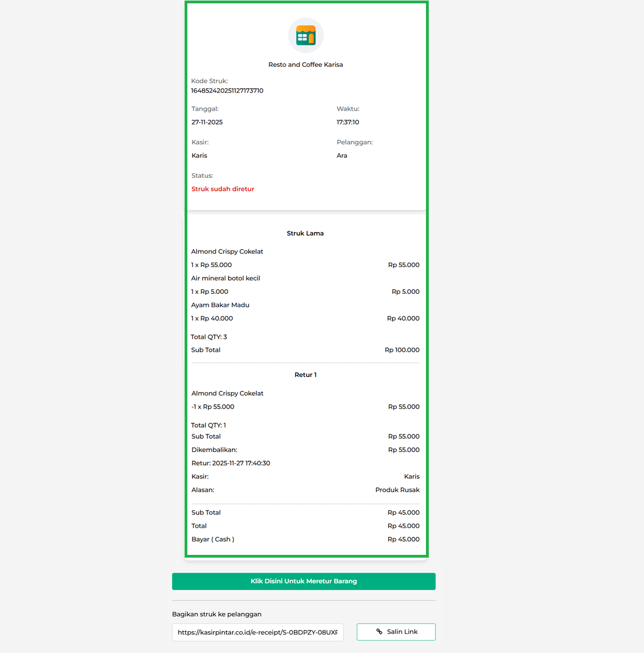Click the Ayam Bakar Madu item
This screenshot has height=653, width=644.
pyautogui.click(x=220, y=305)
